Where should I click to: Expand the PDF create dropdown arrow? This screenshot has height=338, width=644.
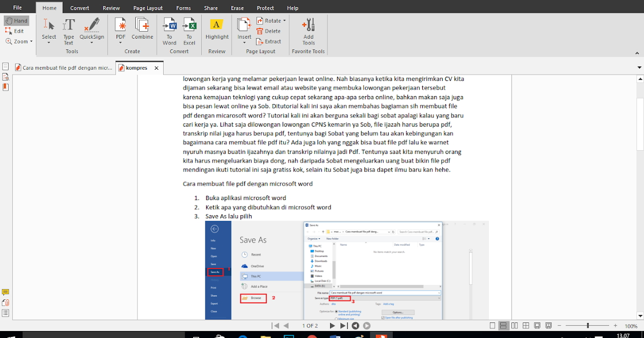click(121, 43)
